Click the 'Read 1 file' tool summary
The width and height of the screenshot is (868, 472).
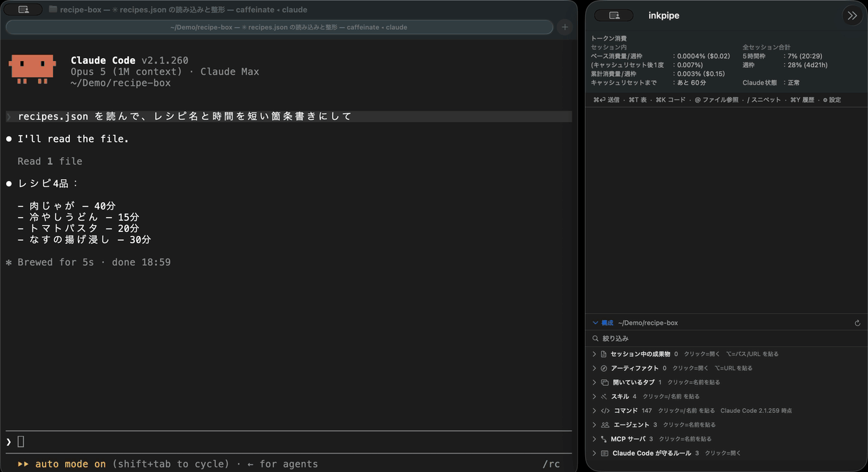pos(50,161)
